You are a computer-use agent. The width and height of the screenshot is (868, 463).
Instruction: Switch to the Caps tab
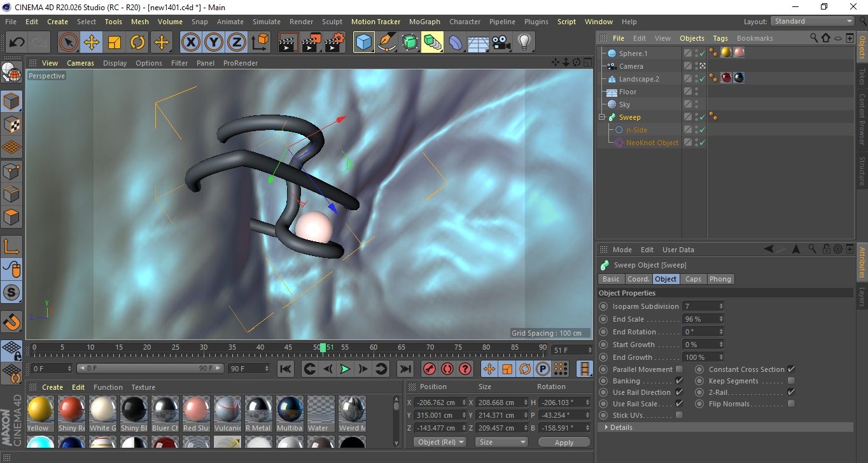(693, 279)
